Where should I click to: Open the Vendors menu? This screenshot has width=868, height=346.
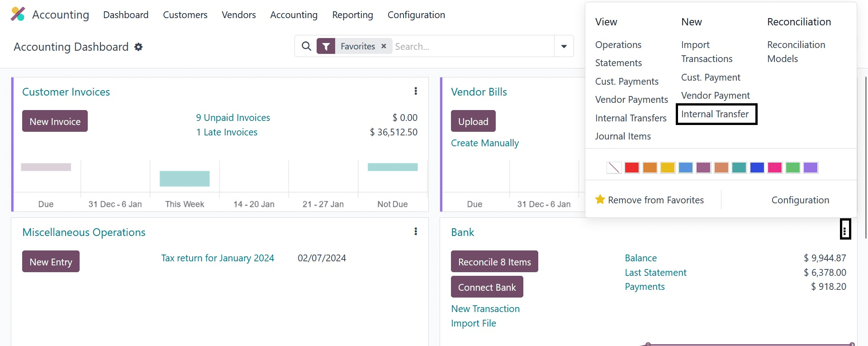(239, 15)
